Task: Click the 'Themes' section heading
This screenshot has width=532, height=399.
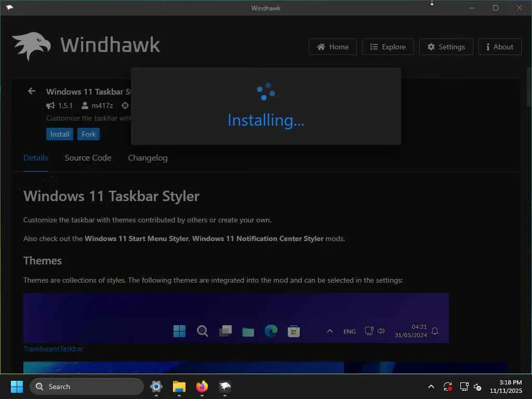Action: pyautogui.click(x=43, y=261)
